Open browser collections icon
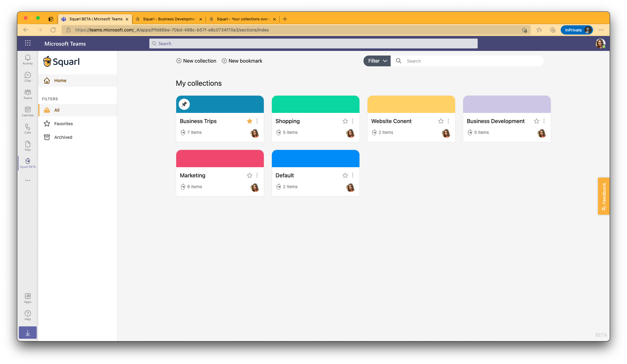This screenshot has height=364, width=627. 553,30
